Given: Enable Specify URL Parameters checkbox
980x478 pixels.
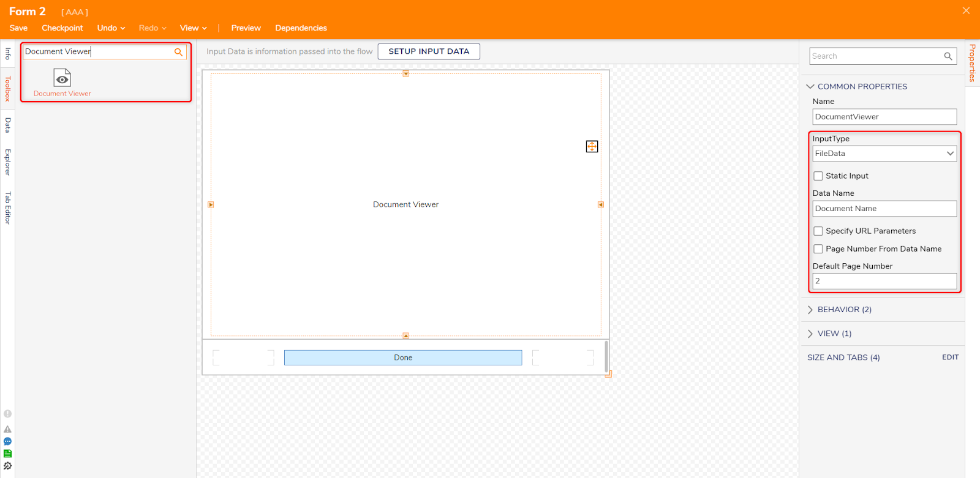Looking at the screenshot, I should 818,231.
